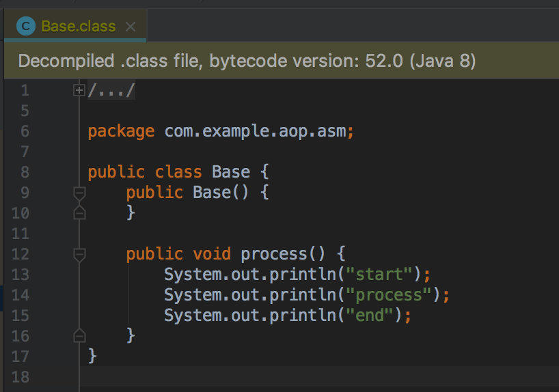The image size is (559, 392).
Task: Click the class file icon on Base.class tab
Action: point(26,27)
